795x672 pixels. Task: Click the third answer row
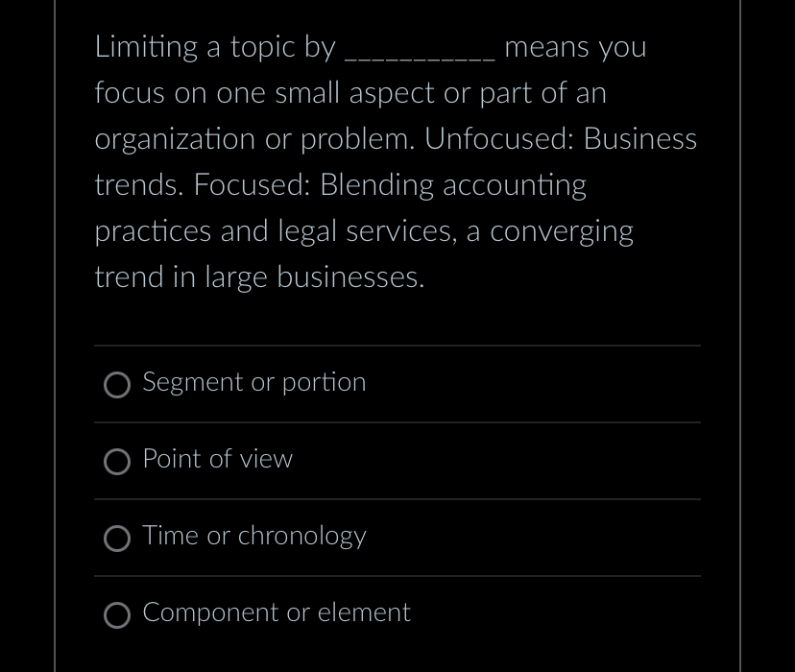click(x=397, y=538)
